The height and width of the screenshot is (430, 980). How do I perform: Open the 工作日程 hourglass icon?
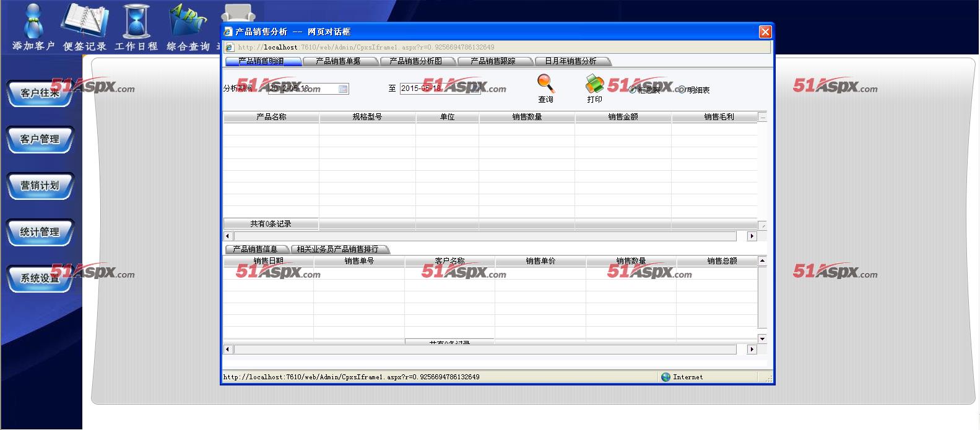[x=136, y=21]
